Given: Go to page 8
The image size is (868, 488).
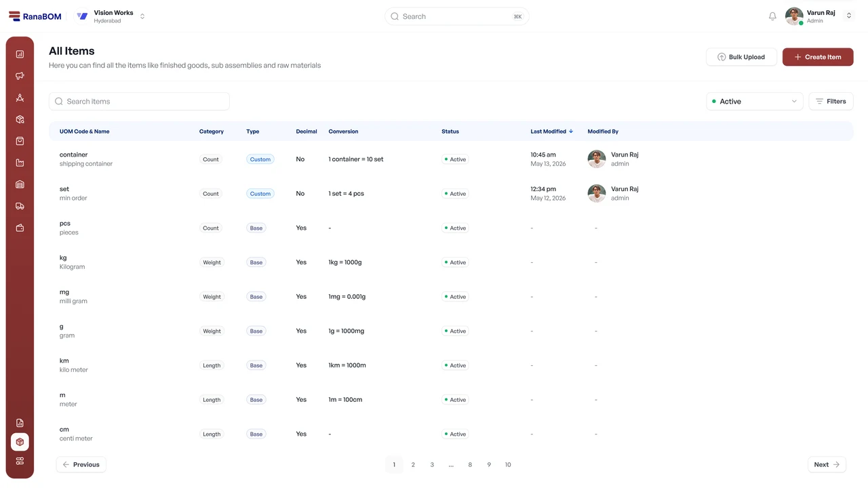Looking at the screenshot, I should [470, 465].
